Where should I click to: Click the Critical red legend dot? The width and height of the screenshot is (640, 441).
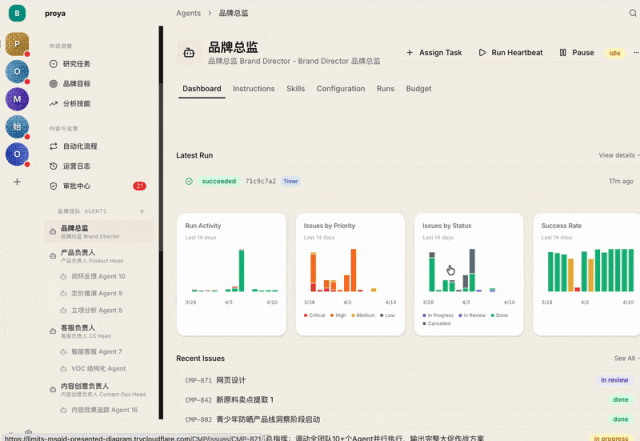tap(306, 315)
